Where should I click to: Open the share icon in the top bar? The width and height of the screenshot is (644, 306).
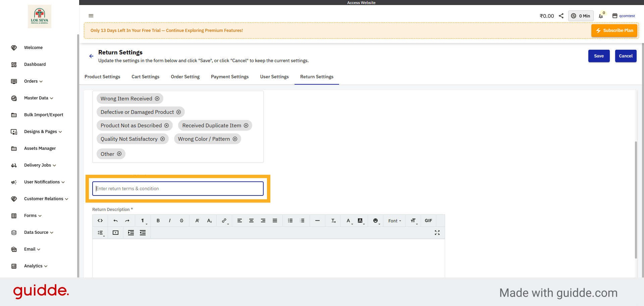[x=561, y=15]
